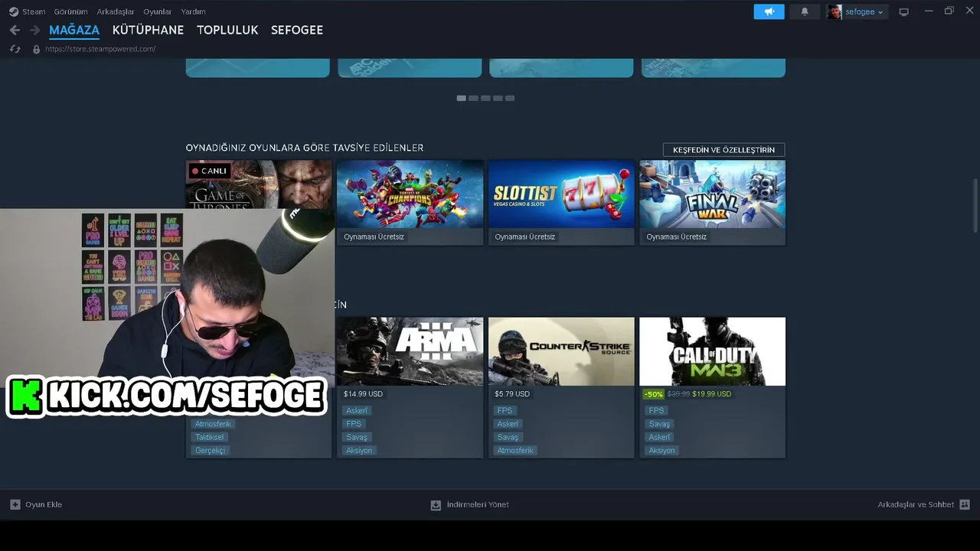
Task: Click the Steam logo icon in the menu bar
Action: [14, 11]
